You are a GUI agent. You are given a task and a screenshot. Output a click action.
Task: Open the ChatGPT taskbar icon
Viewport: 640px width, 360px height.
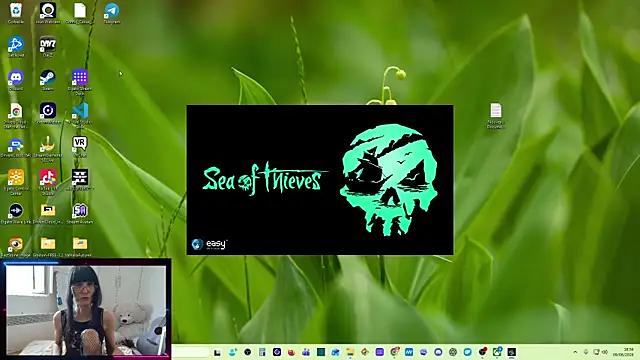click(x=453, y=352)
